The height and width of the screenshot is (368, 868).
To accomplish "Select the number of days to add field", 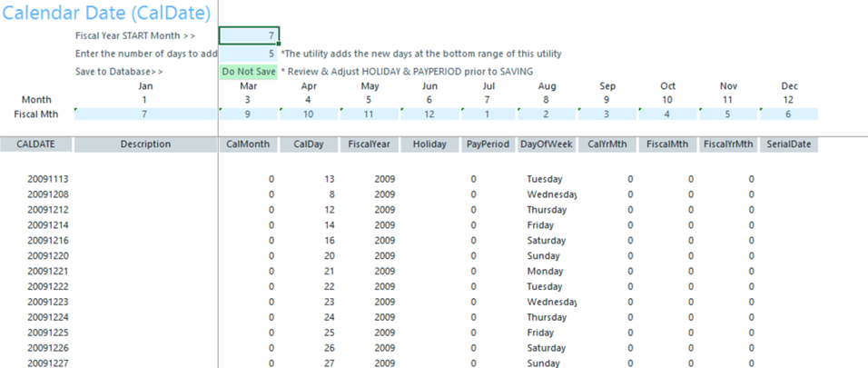I will (249, 54).
